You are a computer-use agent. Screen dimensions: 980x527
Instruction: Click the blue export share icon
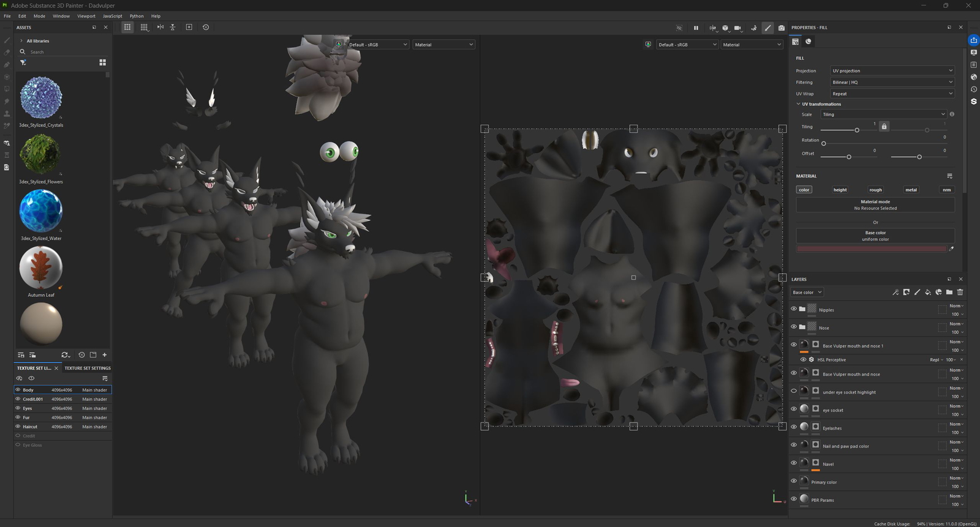973,40
